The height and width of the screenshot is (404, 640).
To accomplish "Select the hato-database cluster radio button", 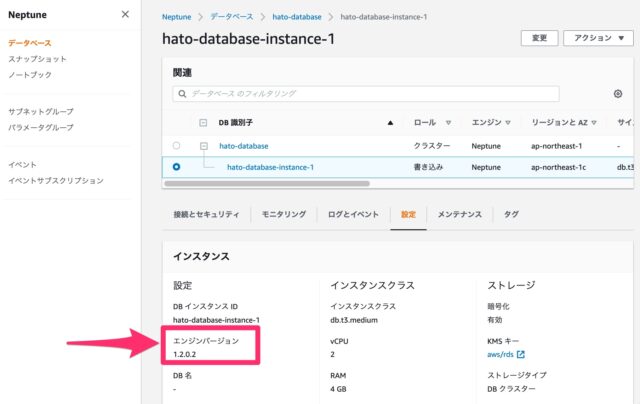I will [x=176, y=145].
